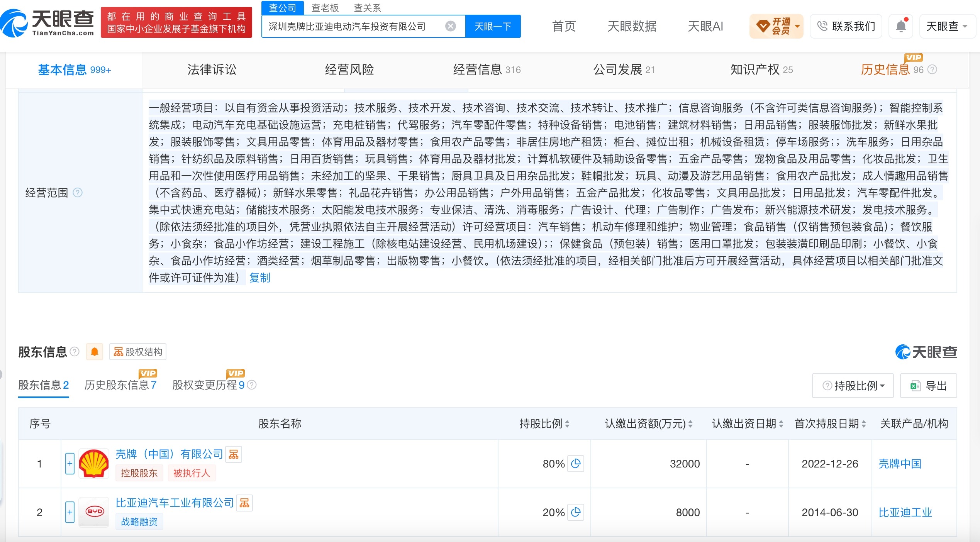This screenshot has width=980, height=542.
Task: Click the BYD company logo
Action: (x=94, y=512)
